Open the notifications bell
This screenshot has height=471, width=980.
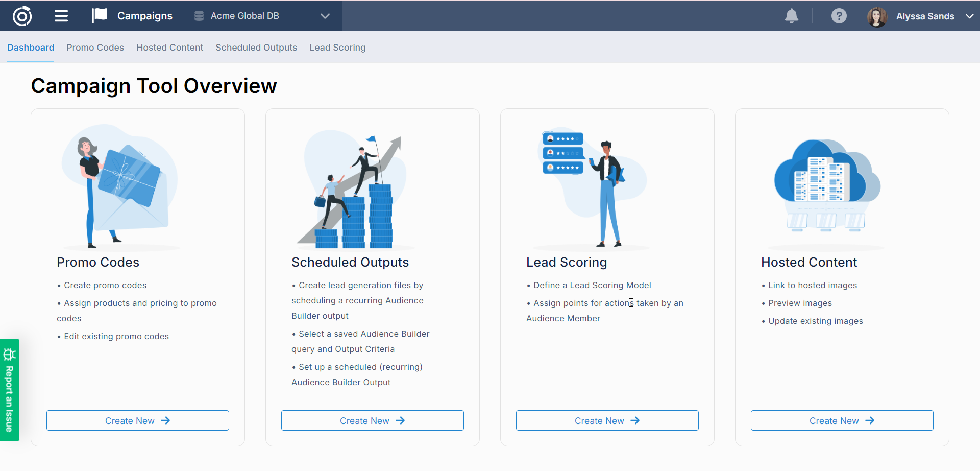tap(791, 16)
